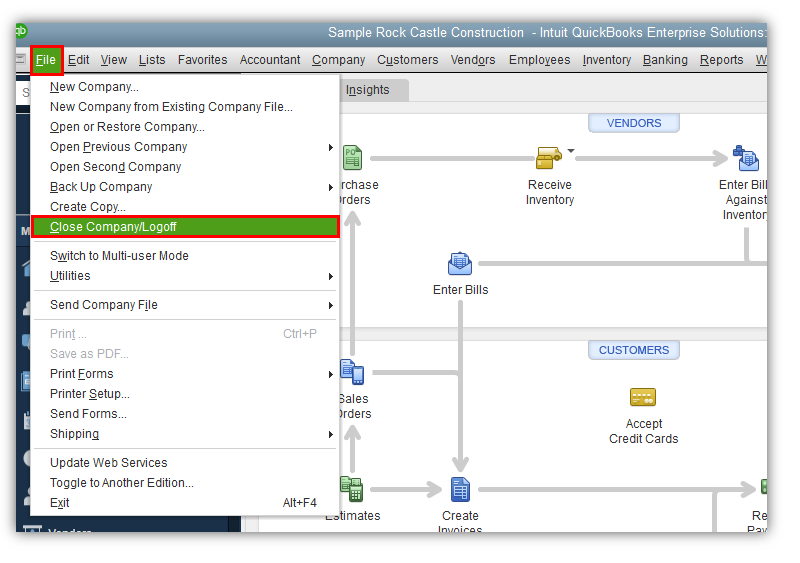
Task: Open the Vendors menu
Action: 473,60
